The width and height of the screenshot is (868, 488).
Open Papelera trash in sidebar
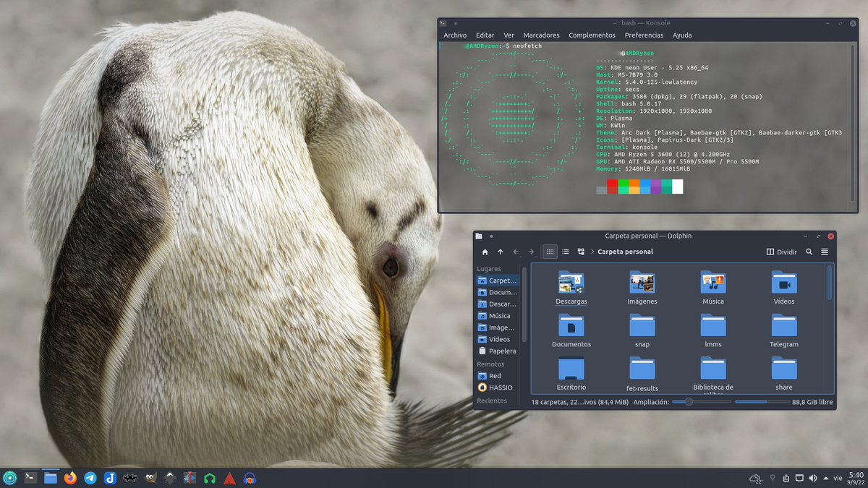click(498, 351)
